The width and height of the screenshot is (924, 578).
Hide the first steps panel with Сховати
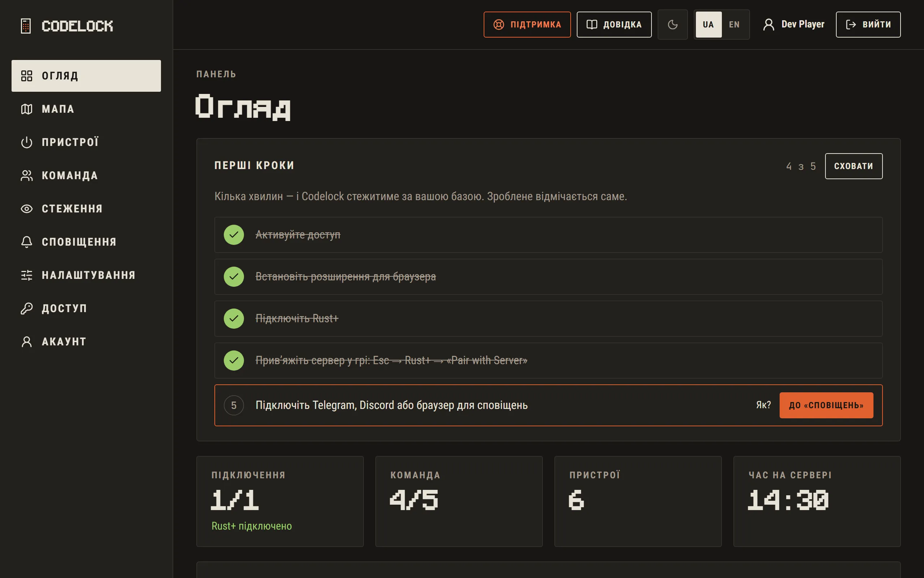853,166
